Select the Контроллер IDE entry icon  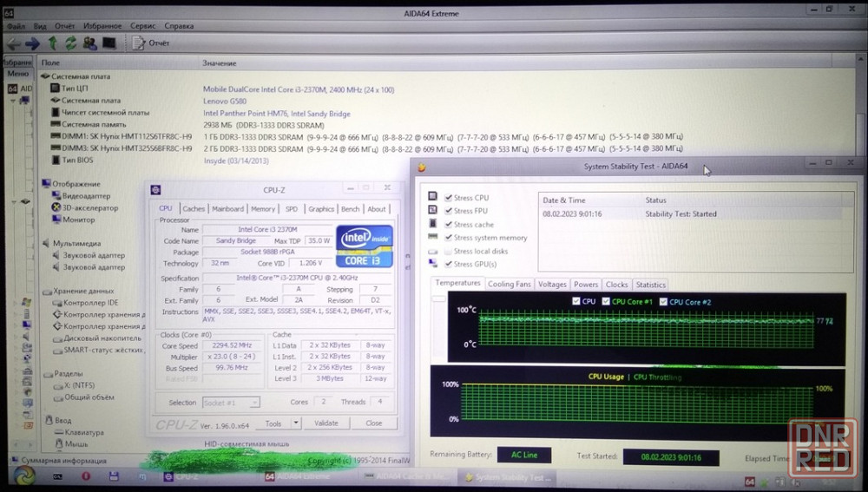(x=57, y=303)
